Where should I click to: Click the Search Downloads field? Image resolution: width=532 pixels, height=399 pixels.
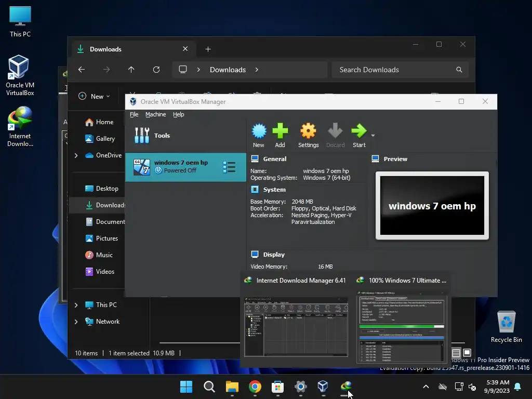pos(400,70)
